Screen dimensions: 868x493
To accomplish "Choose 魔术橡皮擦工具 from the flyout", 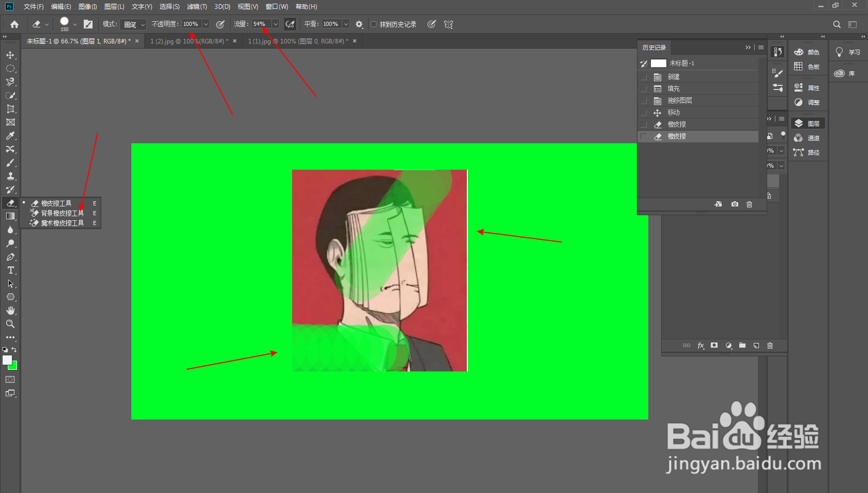I will (63, 223).
